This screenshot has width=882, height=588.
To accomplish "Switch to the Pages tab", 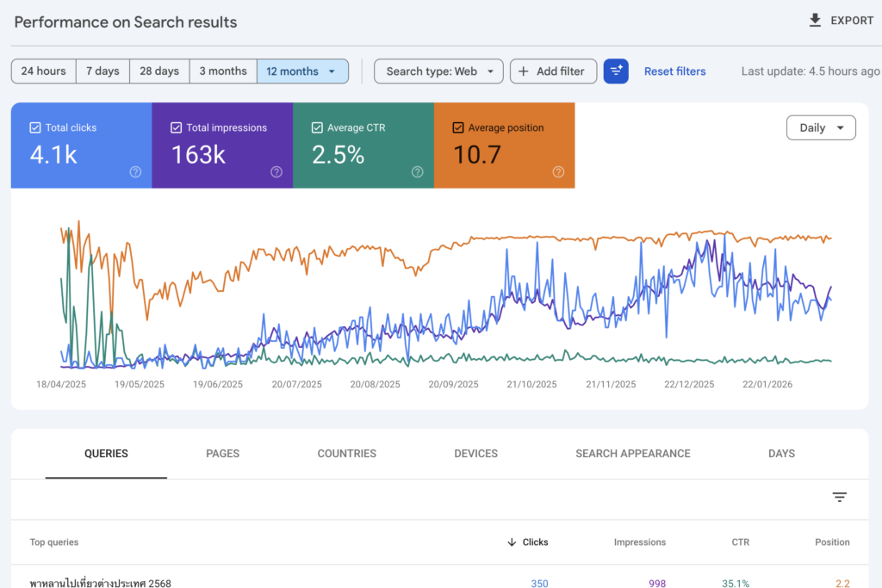I will tap(222, 454).
